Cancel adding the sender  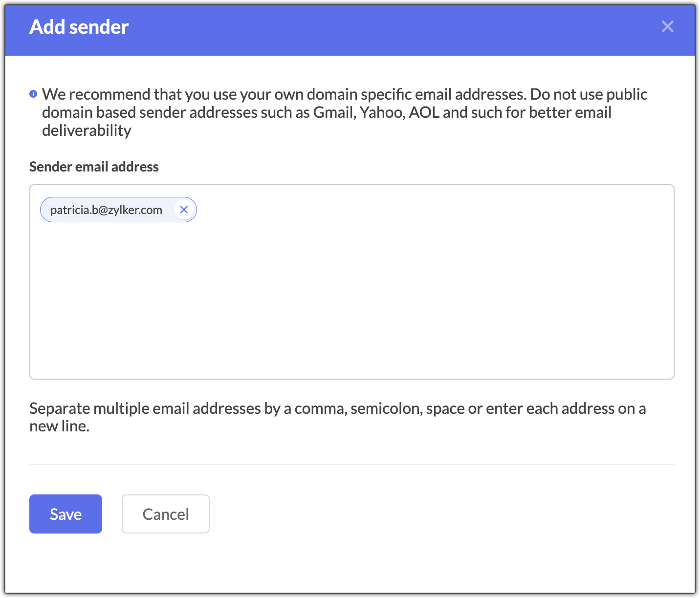pyautogui.click(x=165, y=514)
